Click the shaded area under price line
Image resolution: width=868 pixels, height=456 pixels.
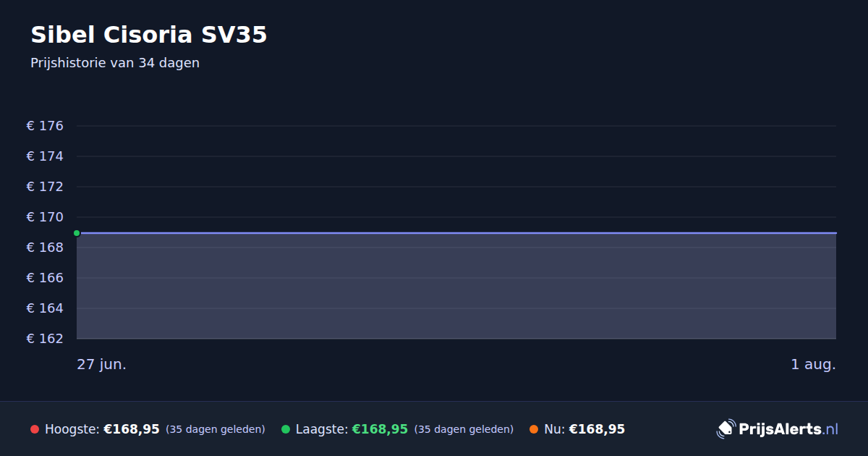click(x=456, y=286)
